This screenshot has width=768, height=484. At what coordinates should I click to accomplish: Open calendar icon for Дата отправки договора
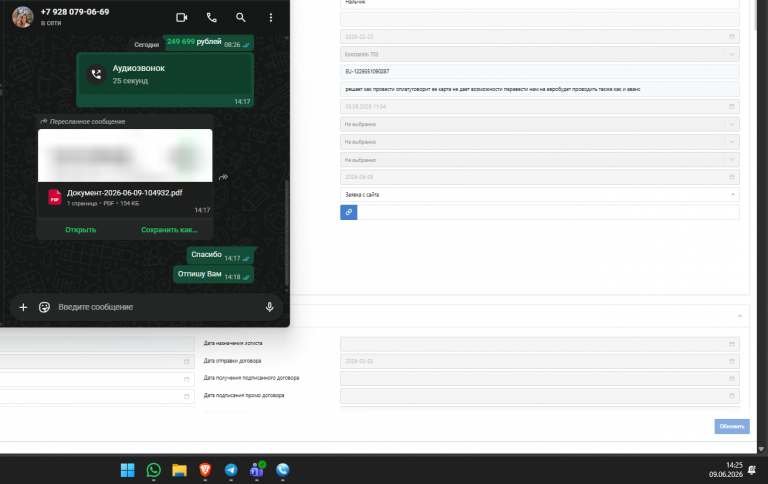coord(731,361)
